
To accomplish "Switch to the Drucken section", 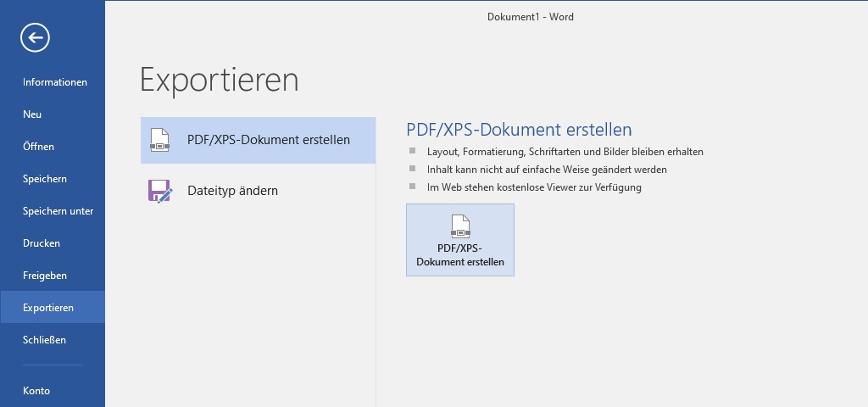I will (42, 243).
